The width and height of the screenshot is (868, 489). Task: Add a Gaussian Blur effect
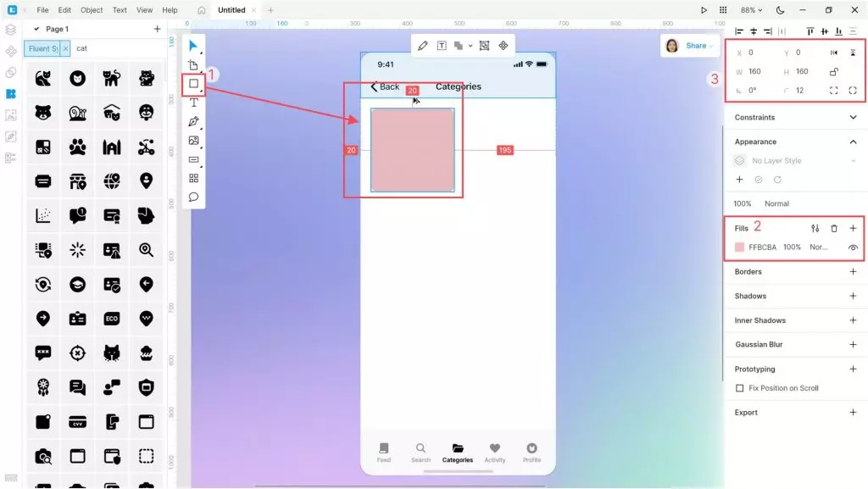853,345
